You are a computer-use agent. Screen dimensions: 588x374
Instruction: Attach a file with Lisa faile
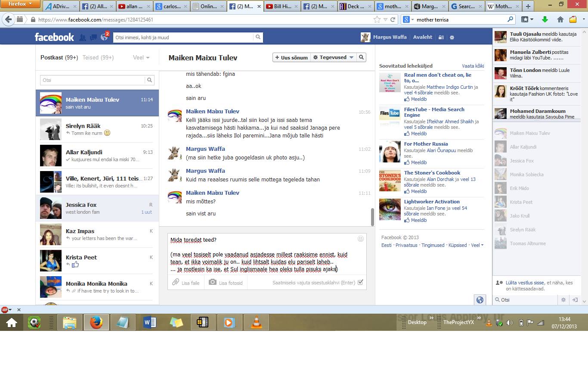tap(186, 283)
